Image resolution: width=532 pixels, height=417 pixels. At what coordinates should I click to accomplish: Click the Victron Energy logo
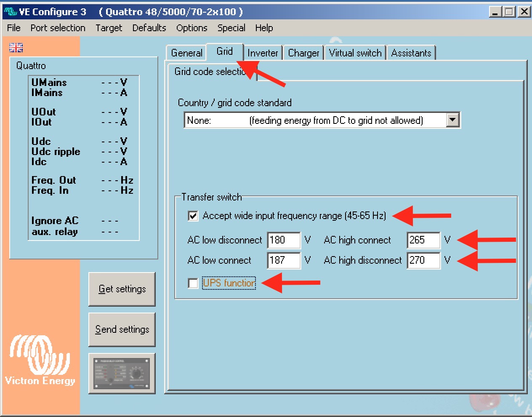(x=40, y=360)
